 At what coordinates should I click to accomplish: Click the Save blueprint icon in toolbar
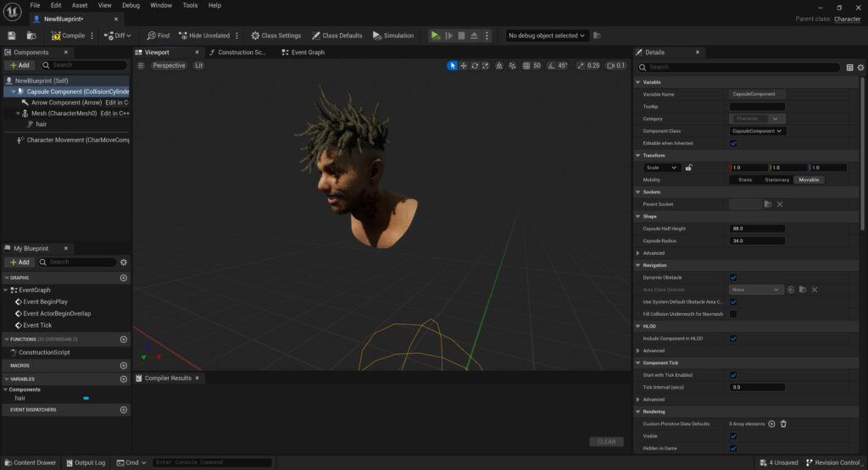coord(12,36)
